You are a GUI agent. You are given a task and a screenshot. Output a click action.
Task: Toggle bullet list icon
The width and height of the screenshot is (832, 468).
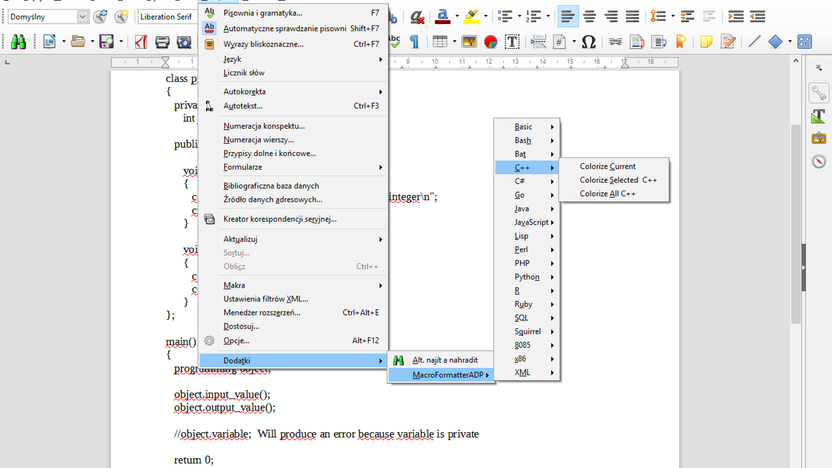pos(505,17)
